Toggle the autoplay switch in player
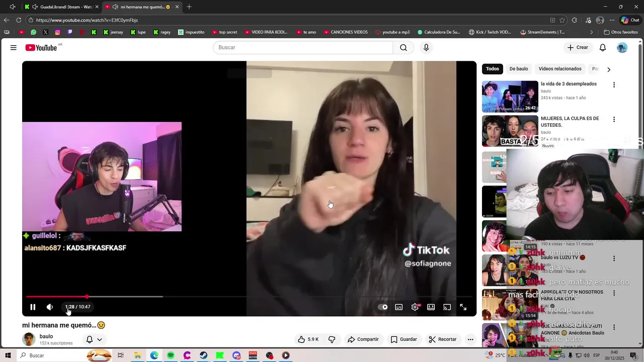Screen dimensions: 644x362 click(x=383, y=307)
